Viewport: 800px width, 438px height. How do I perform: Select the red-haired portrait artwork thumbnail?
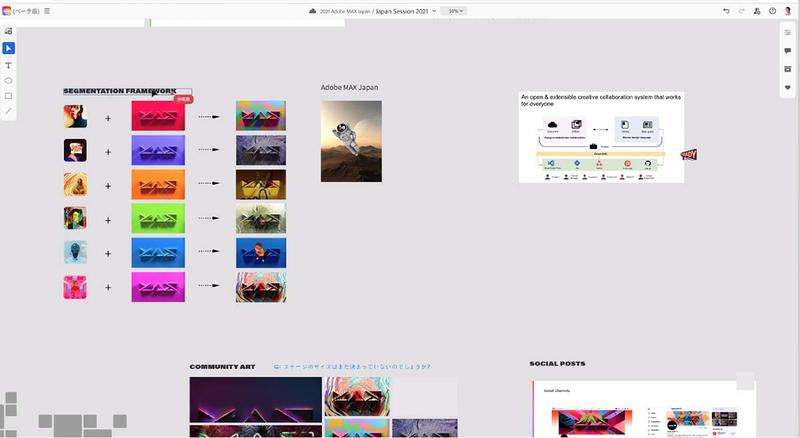(x=75, y=116)
